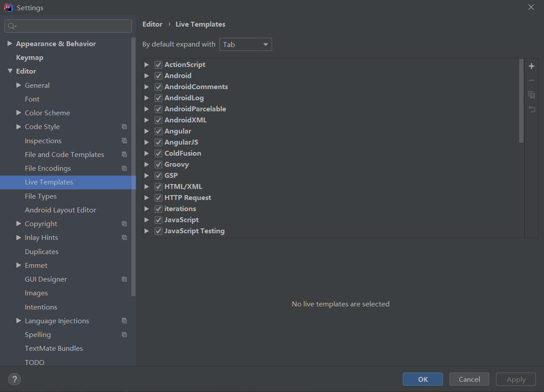Click the Apply button
Viewport: 544px width, 392px height.
pos(516,379)
